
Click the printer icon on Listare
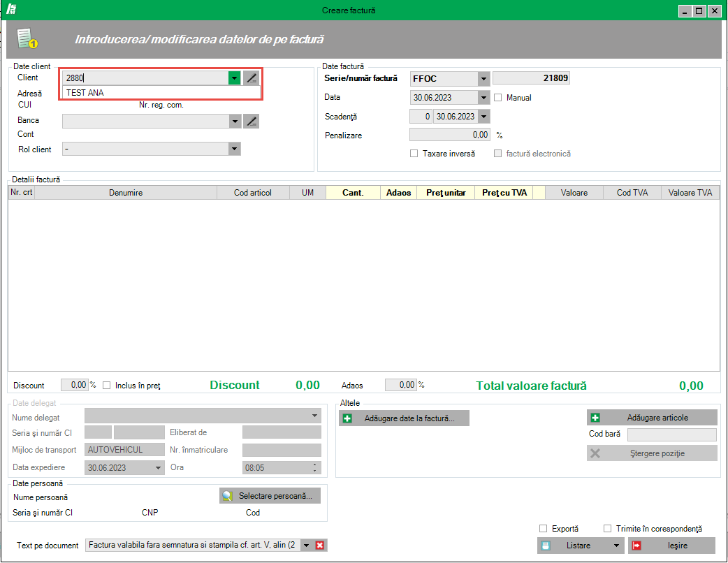pyautogui.click(x=546, y=546)
